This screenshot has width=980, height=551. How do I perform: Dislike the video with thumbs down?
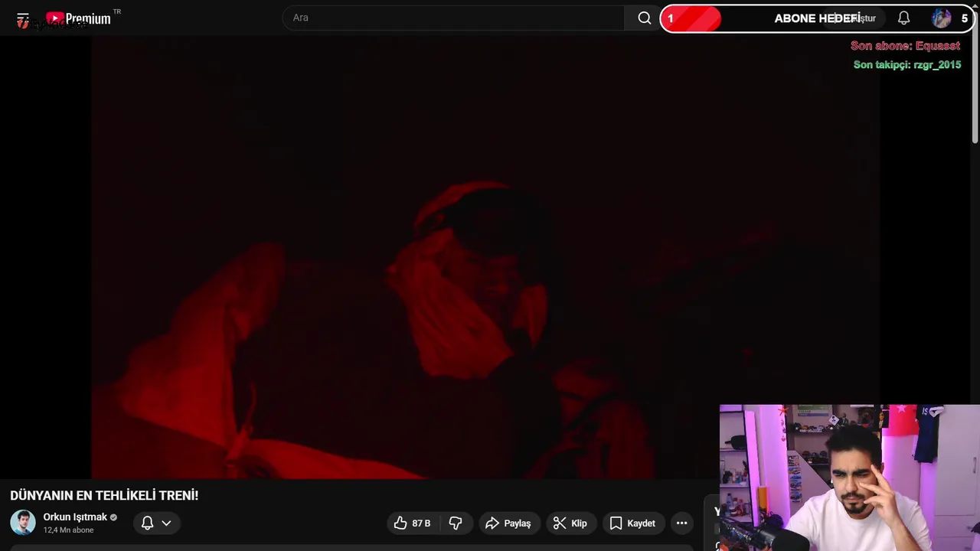coord(456,523)
